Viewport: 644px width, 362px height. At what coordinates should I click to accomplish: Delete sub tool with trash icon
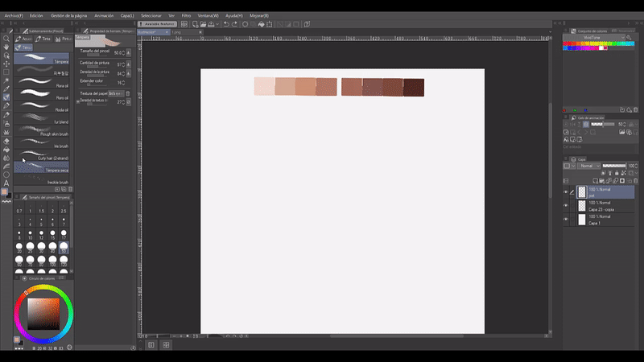tap(70, 189)
